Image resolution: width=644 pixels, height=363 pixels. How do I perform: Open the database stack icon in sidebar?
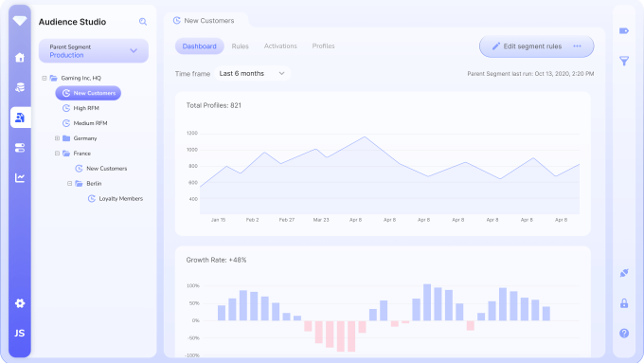(20, 87)
